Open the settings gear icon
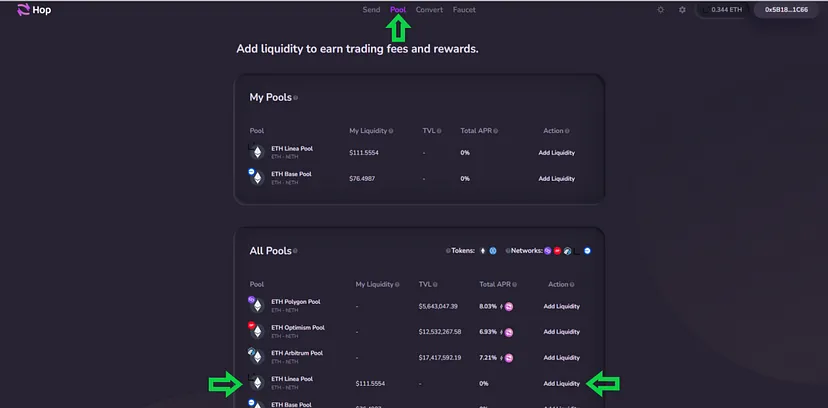 pyautogui.click(x=682, y=10)
